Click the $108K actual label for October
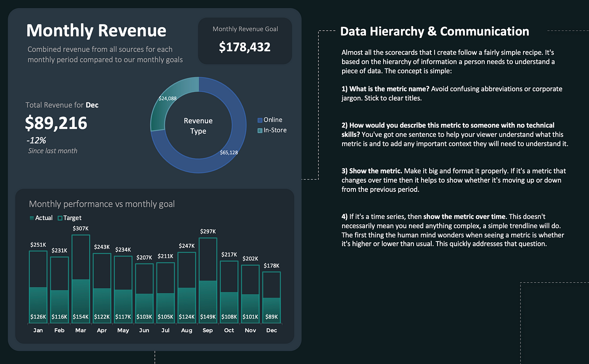This screenshot has height=364, width=589. pyautogui.click(x=229, y=317)
